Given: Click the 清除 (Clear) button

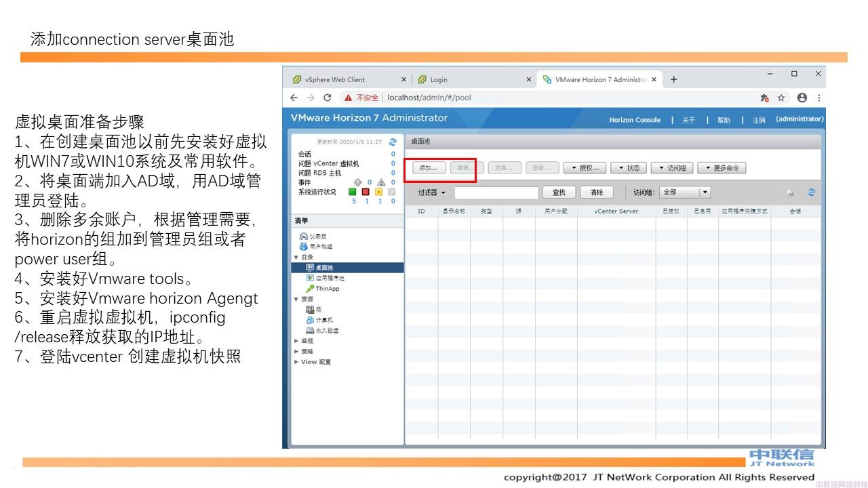Looking at the screenshot, I should pos(597,192).
